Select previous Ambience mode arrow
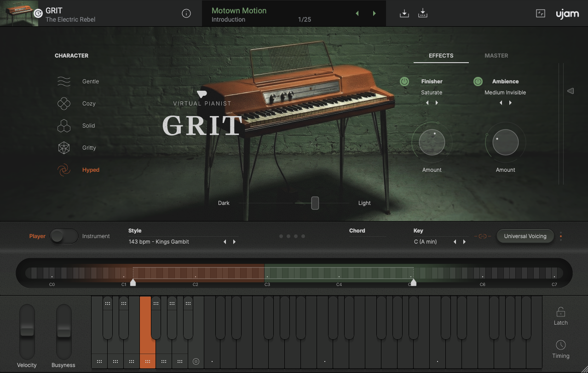Image resolution: width=588 pixels, height=373 pixels. (501, 103)
